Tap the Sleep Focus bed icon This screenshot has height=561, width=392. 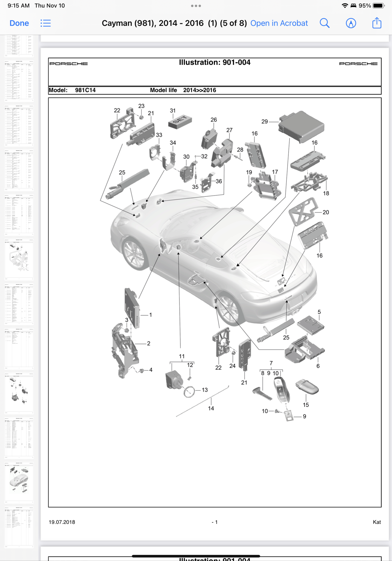tap(353, 6)
